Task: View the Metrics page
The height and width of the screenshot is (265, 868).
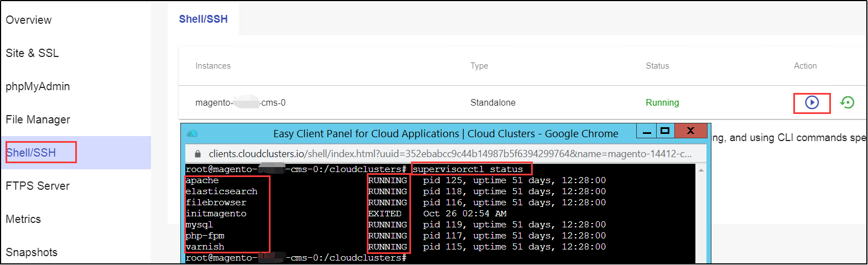Action: [23, 219]
